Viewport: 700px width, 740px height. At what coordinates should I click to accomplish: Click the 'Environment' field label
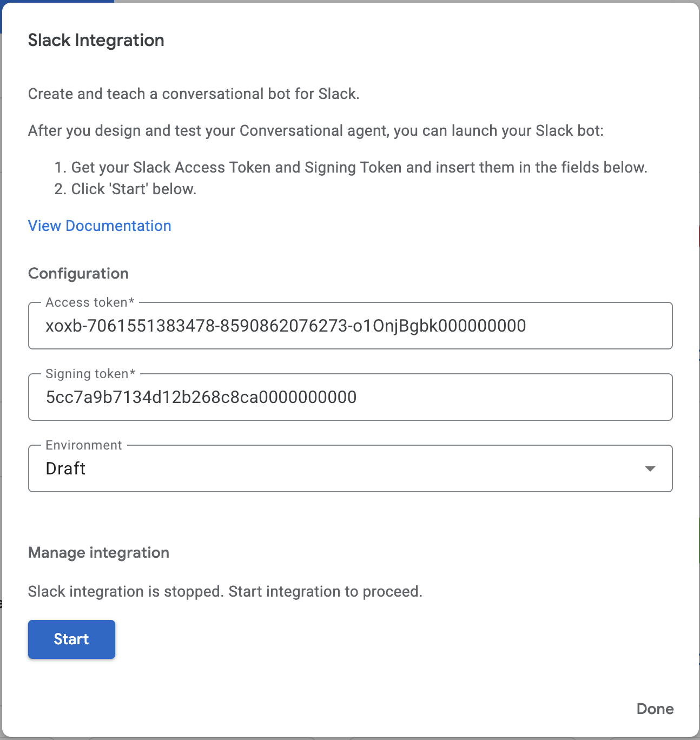pyautogui.click(x=84, y=445)
